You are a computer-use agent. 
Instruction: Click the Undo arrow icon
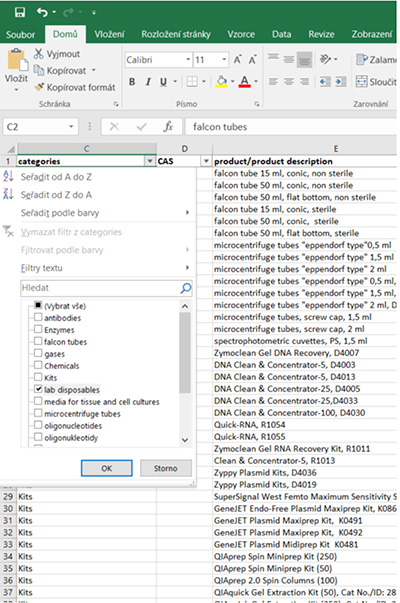[x=42, y=12]
